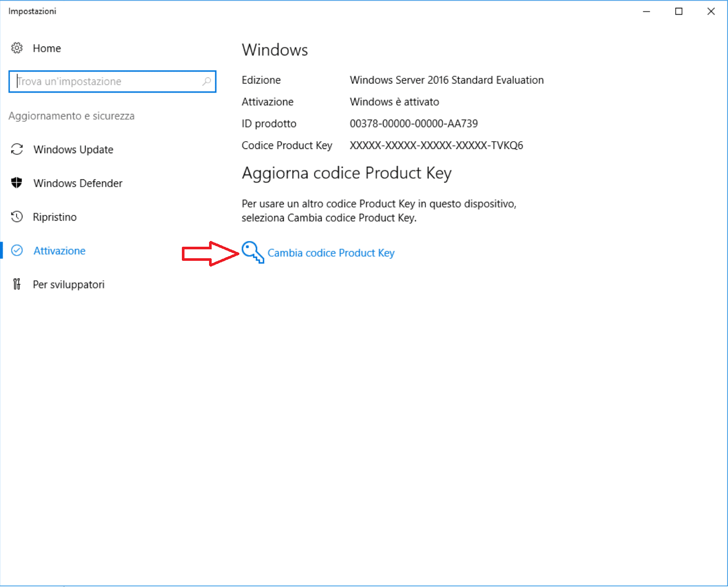This screenshot has width=728, height=587.
Task: Open Per sviluppatori section
Action: [68, 284]
